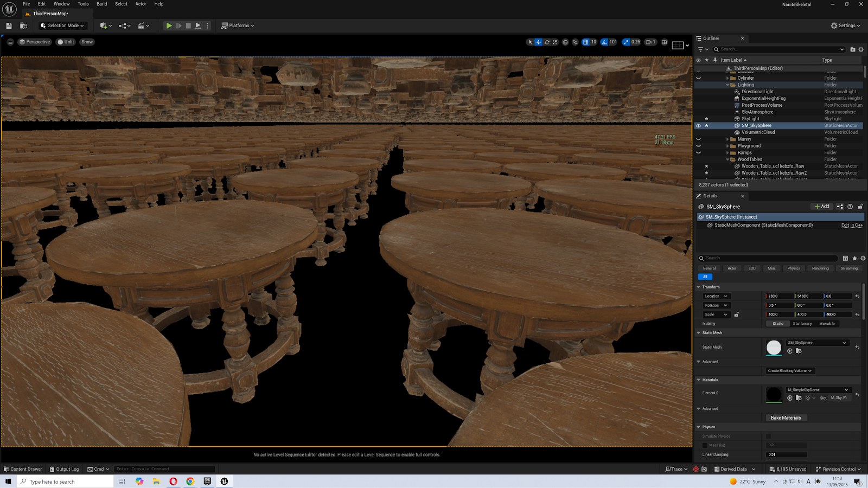Open Outliner filter options

click(703, 49)
